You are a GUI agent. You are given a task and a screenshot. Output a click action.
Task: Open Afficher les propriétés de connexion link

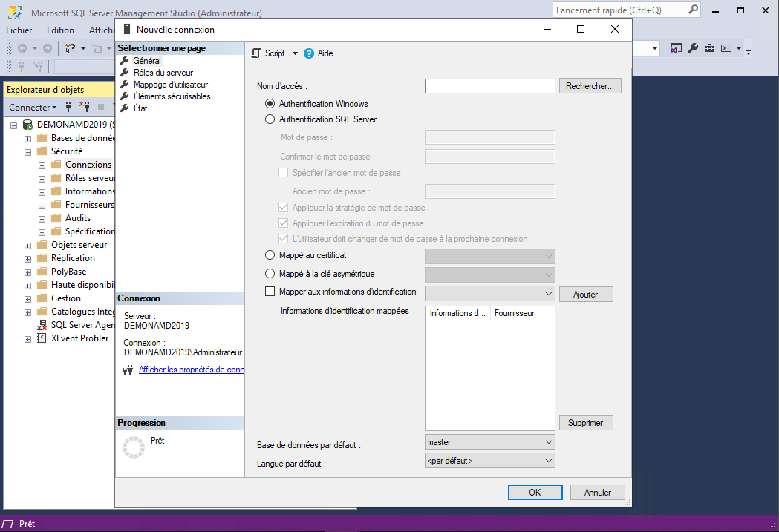192,370
